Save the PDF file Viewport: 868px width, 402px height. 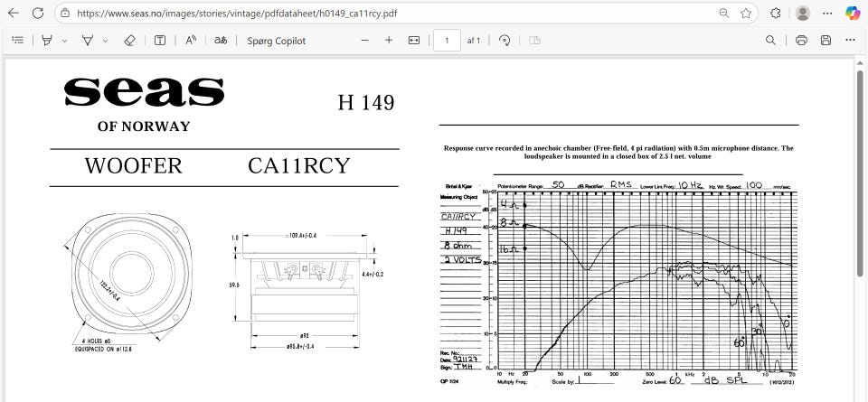(x=826, y=41)
